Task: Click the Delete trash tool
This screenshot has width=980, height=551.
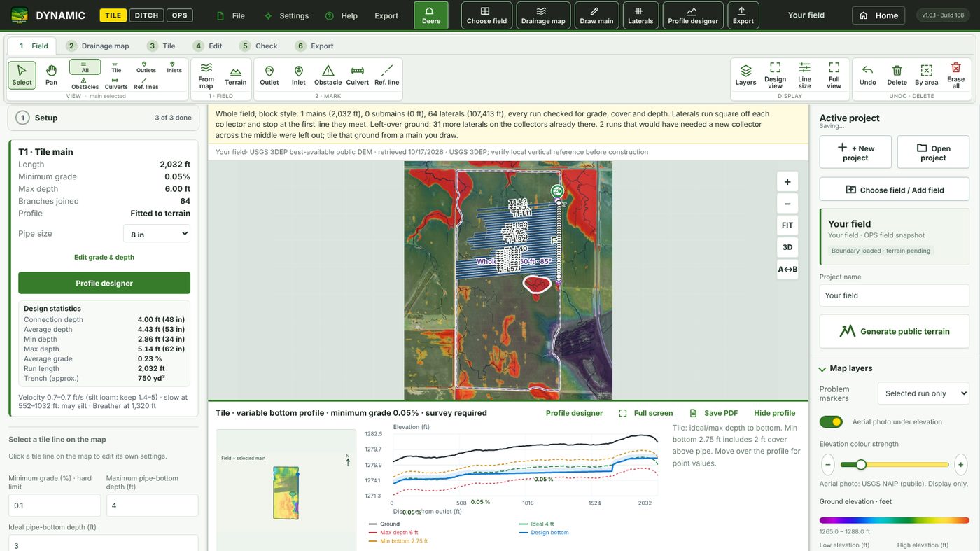Action: point(897,75)
